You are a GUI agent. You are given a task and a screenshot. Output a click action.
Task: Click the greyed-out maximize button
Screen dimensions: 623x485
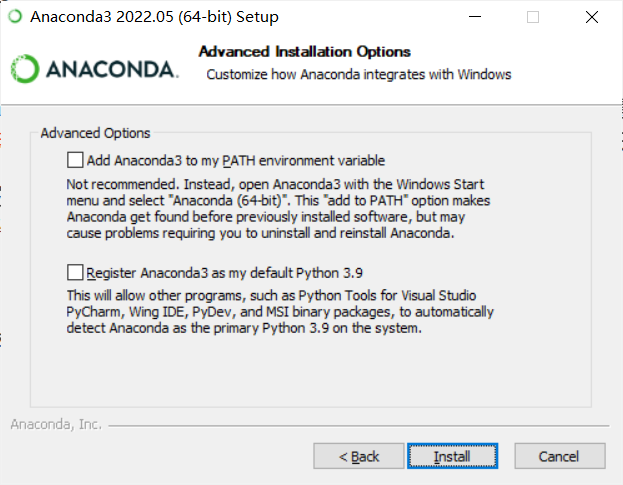point(533,17)
